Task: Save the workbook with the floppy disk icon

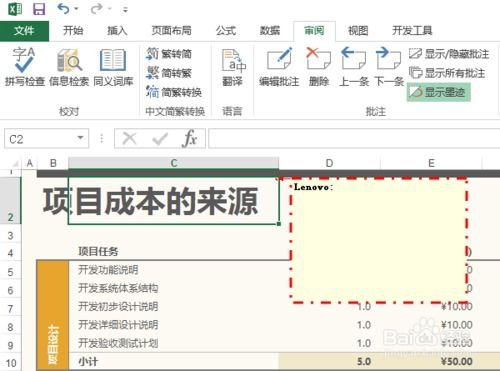Action: pyautogui.click(x=39, y=9)
